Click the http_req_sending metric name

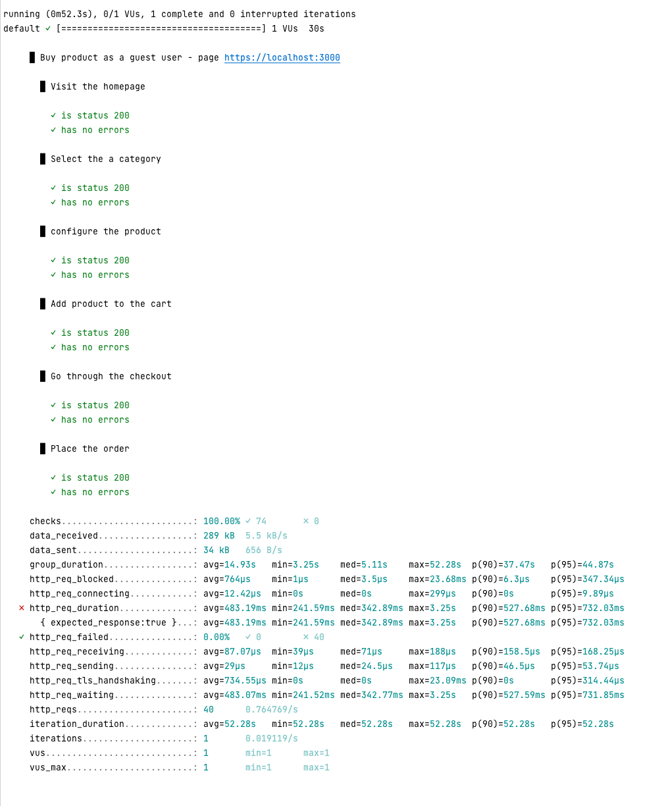[x=71, y=666]
